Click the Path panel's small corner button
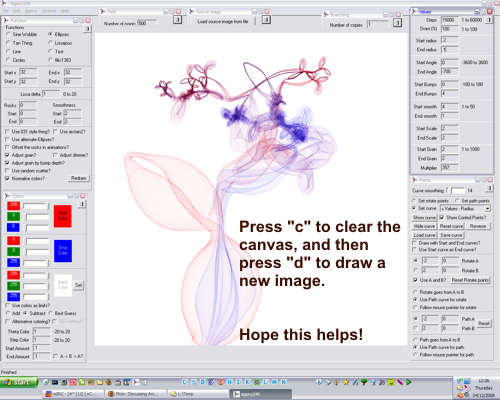This screenshot has height=400, width=500. [x=178, y=20]
